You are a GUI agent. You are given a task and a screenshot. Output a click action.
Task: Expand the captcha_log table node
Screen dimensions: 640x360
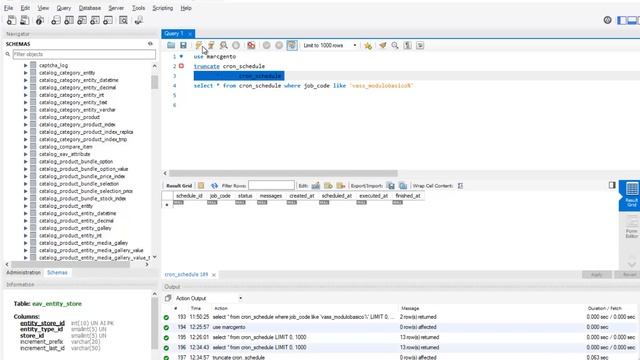25,65
